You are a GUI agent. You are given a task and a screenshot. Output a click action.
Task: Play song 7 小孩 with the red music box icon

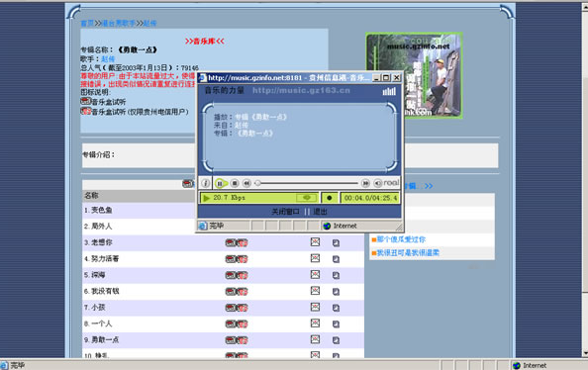click(243, 308)
